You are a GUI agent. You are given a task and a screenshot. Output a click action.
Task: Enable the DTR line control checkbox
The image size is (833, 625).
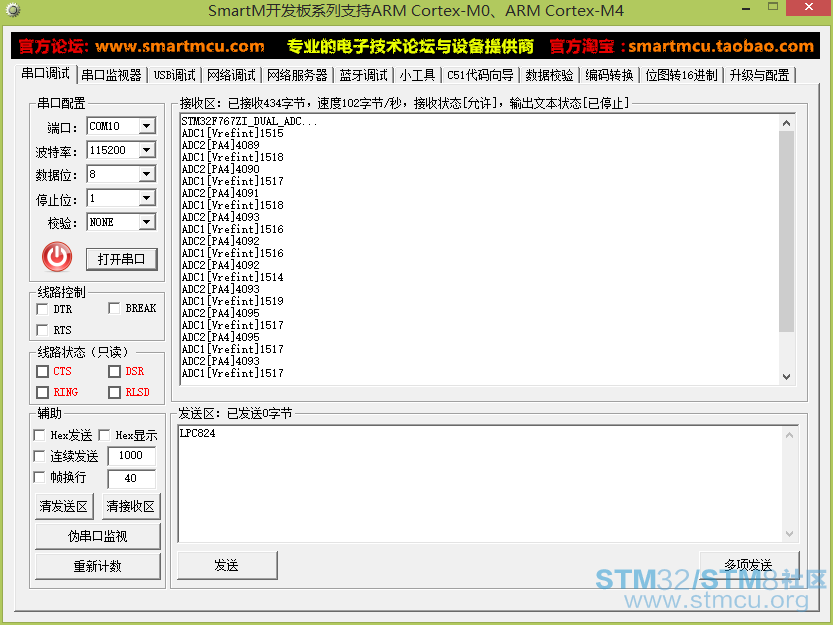pos(42,309)
